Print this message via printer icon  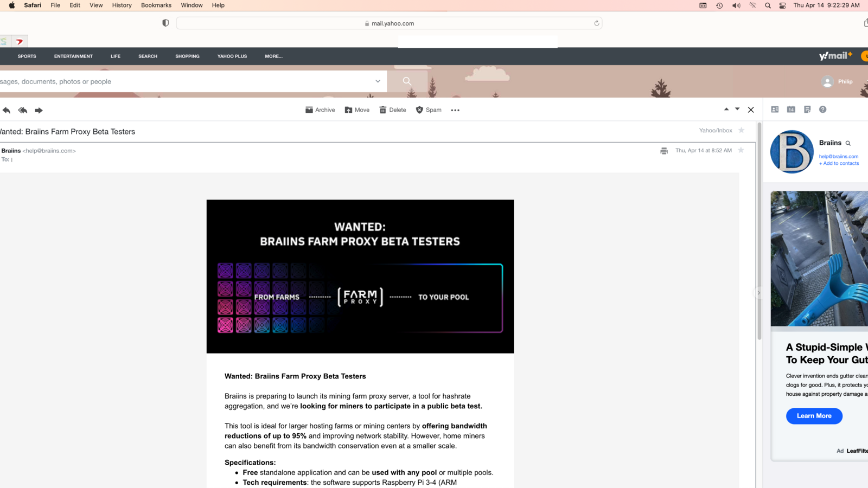(x=664, y=151)
